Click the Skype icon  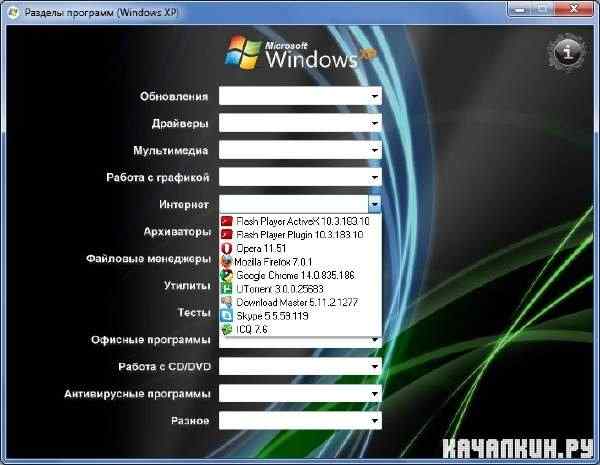click(227, 316)
